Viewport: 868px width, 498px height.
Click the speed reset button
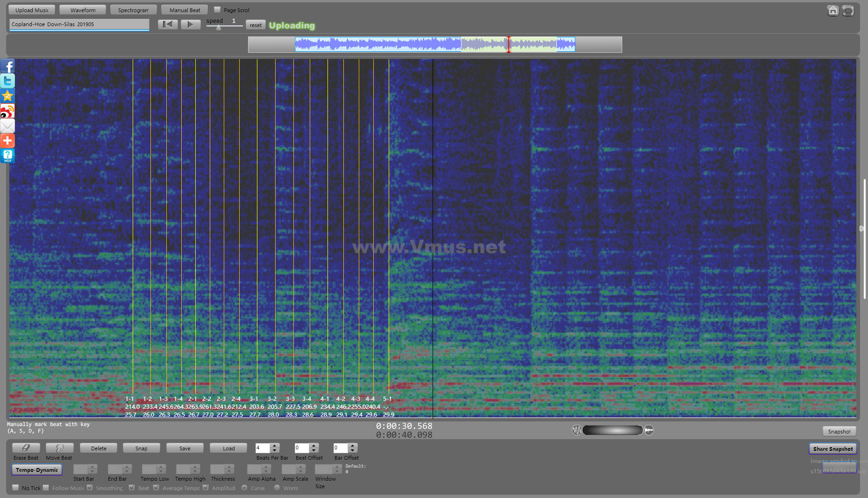[x=256, y=25]
